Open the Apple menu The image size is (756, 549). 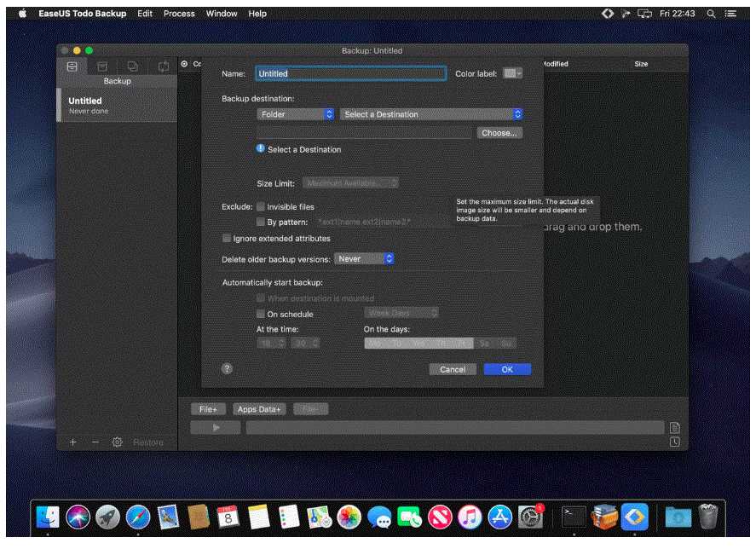(x=23, y=14)
